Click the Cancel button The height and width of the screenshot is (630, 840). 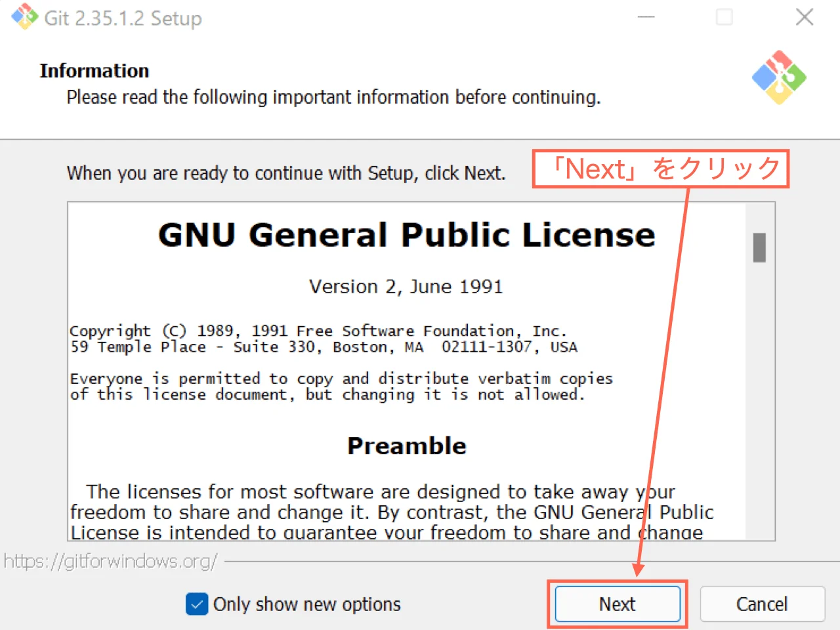click(763, 604)
